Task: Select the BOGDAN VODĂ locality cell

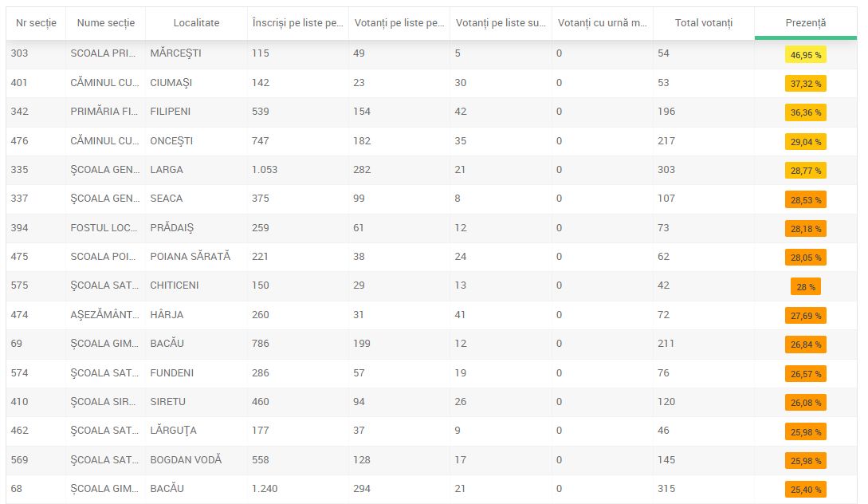Action: [x=186, y=460]
